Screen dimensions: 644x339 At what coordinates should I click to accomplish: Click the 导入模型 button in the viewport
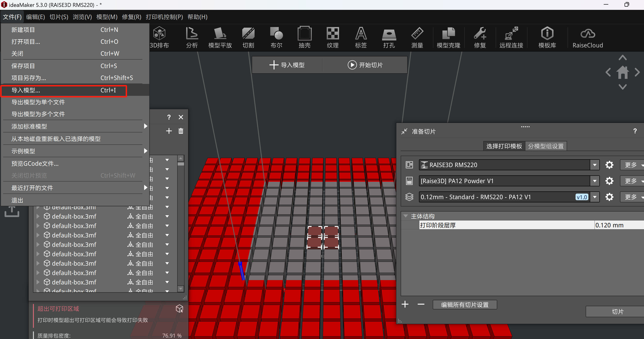(287, 65)
